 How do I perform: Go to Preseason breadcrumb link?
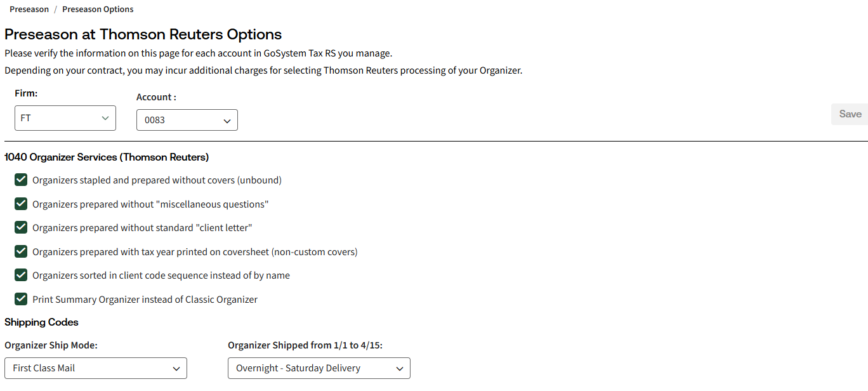[29, 10]
